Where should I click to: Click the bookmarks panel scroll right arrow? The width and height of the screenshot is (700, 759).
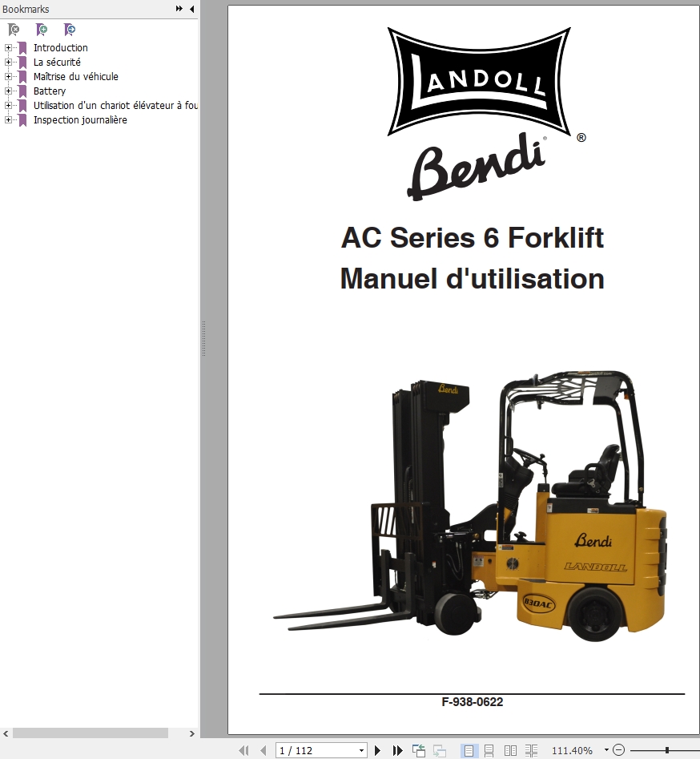[192, 734]
